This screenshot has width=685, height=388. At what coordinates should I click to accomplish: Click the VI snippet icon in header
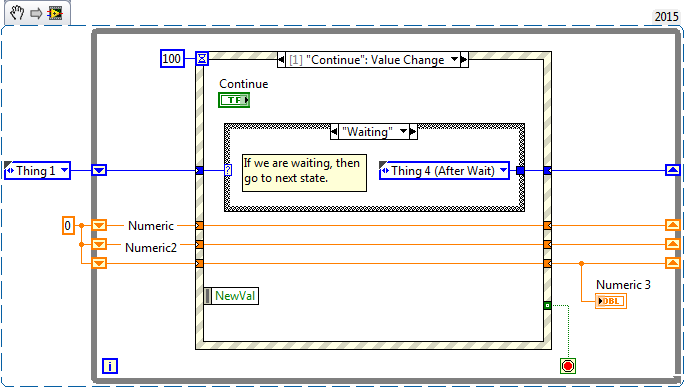[55, 13]
